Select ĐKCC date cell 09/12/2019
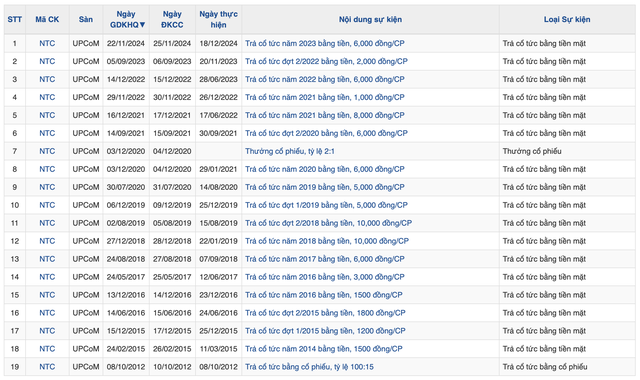This screenshot has width=640, height=380. coord(172,205)
